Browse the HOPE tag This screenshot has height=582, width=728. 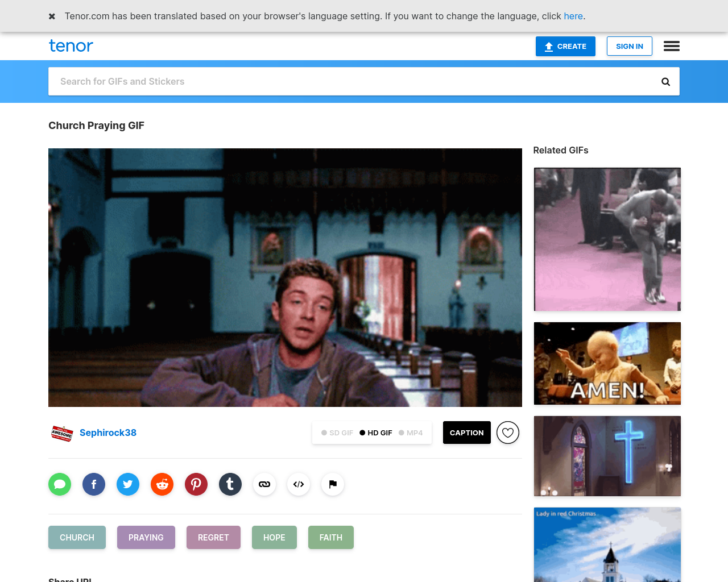(x=274, y=538)
